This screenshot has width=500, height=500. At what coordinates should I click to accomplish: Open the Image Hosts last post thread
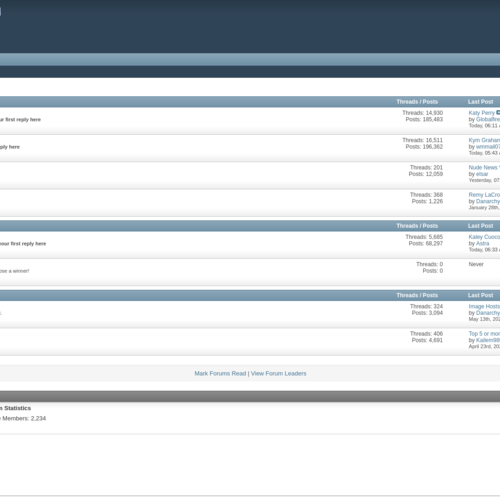[484, 306]
